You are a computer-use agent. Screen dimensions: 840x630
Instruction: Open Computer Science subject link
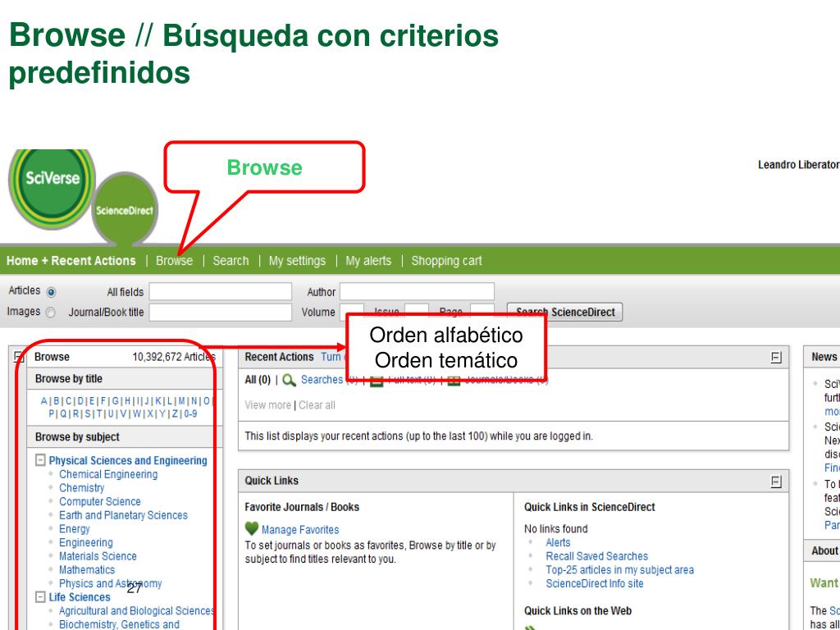[x=99, y=501]
